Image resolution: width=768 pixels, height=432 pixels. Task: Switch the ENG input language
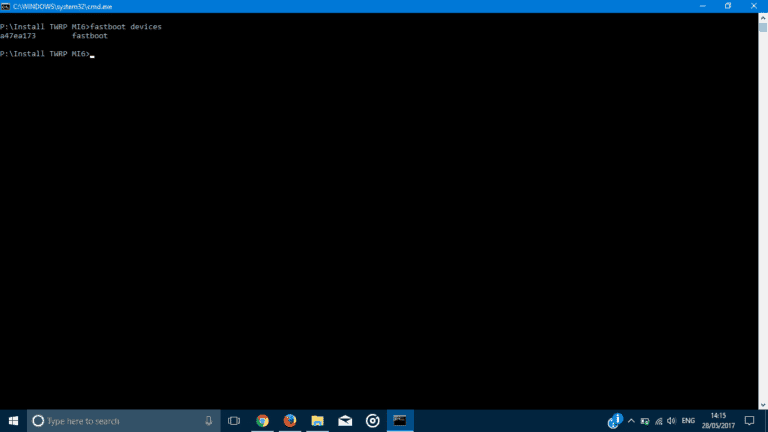point(688,421)
